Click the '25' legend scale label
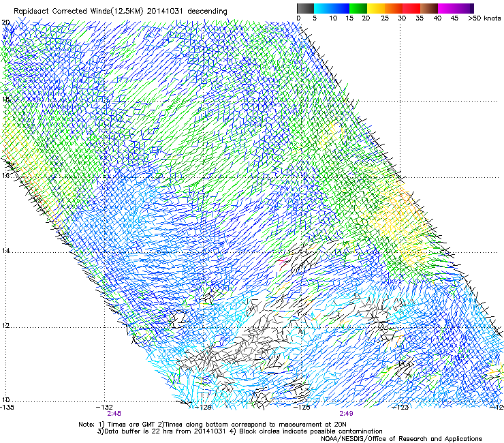504x443 pixels. coord(385,18)
